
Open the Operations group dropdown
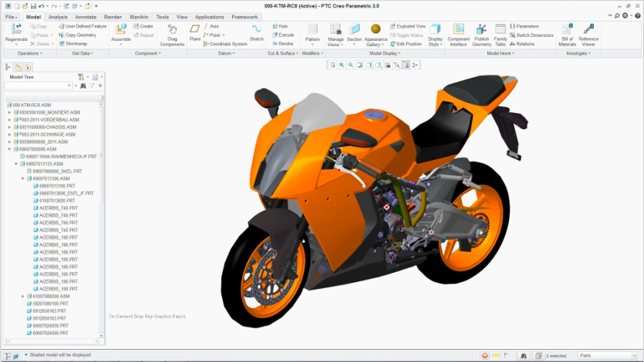29,54
